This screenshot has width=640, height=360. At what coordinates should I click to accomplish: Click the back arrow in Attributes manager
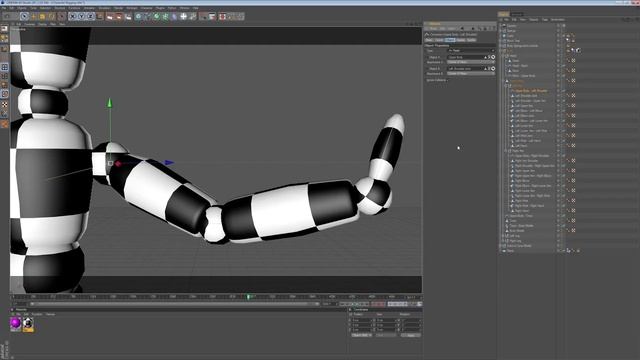pyautogui.click(x=463, y=29)
